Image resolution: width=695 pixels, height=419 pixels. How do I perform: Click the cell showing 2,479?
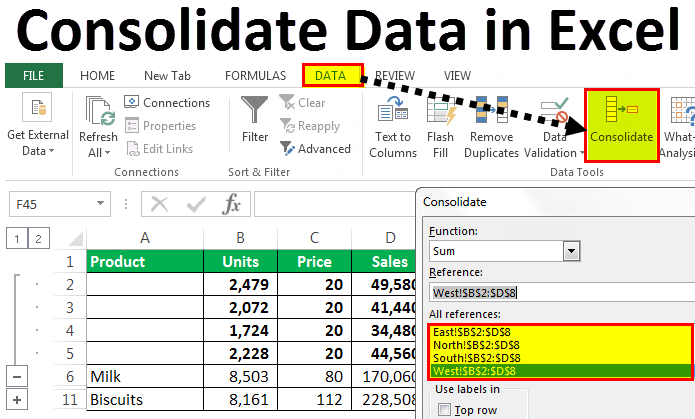pyautogui.click(x=241, y=285)
